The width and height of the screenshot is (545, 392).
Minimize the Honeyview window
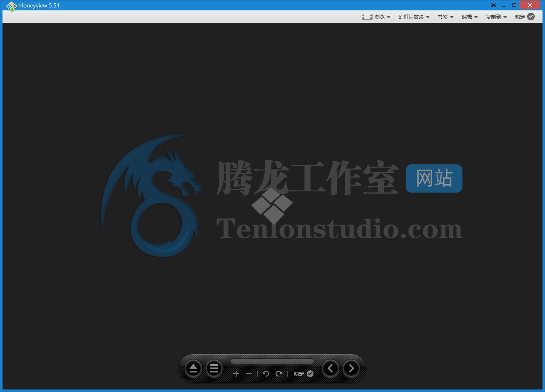coord(504,5)
